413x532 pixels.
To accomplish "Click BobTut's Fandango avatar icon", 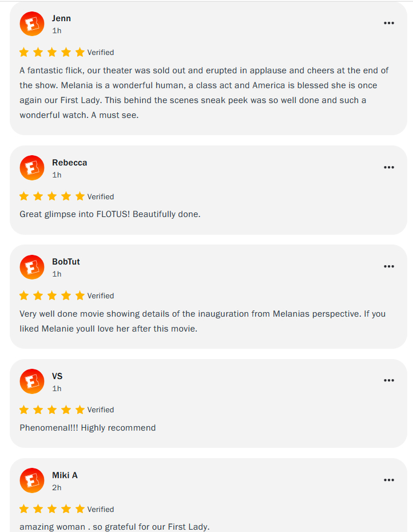I will pyautogui.click(x=31, y=267).
